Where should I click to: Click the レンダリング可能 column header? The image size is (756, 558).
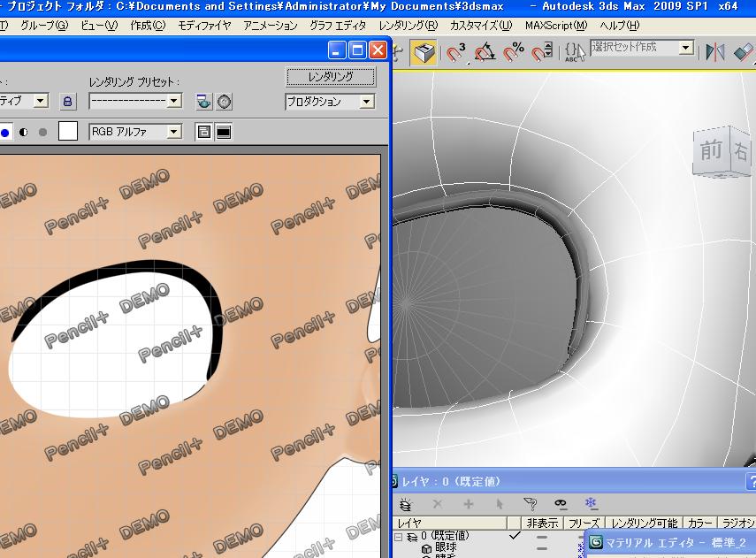(x=644, y=523)
